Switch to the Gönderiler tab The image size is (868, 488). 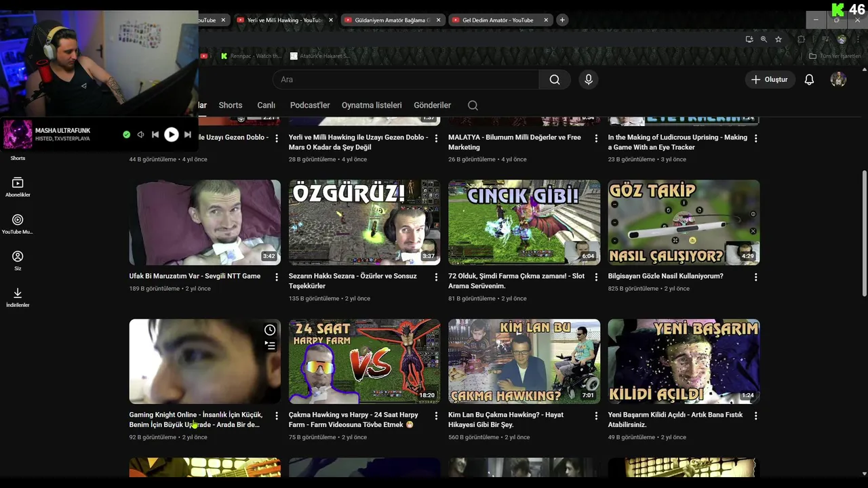point(432,105)
